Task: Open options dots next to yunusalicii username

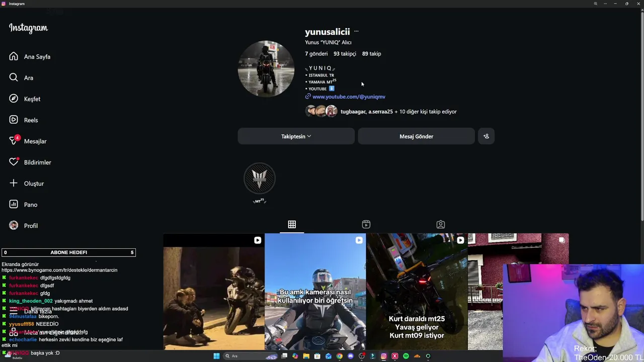Action: click(356, 31)
